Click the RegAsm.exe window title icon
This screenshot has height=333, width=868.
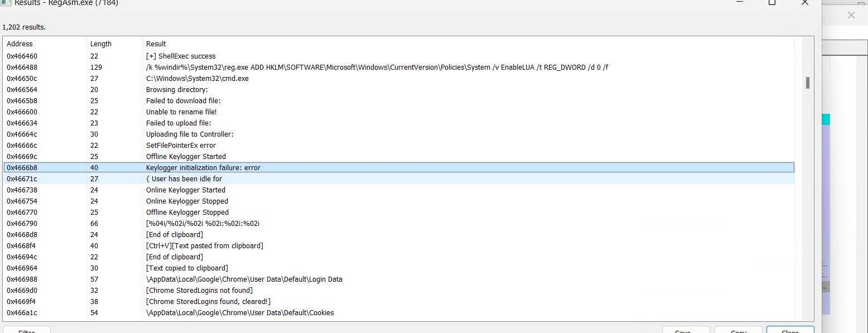tap(6, 2)
